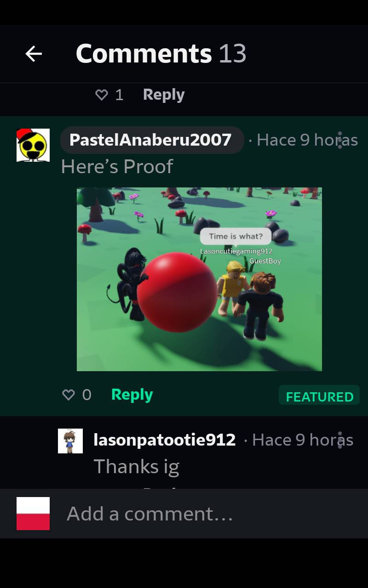Like the Here's Proof comment

tap(68, 395)
